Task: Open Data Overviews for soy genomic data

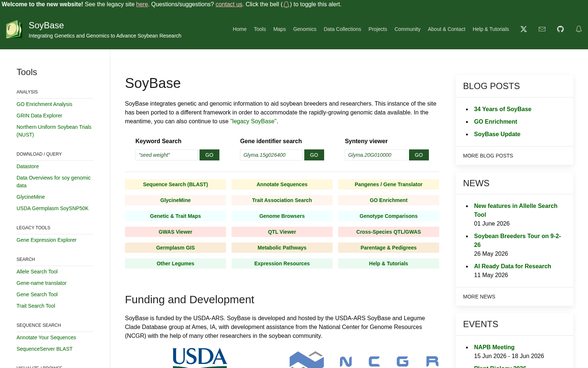Action: pyautogui.click(x=54, y=181)
